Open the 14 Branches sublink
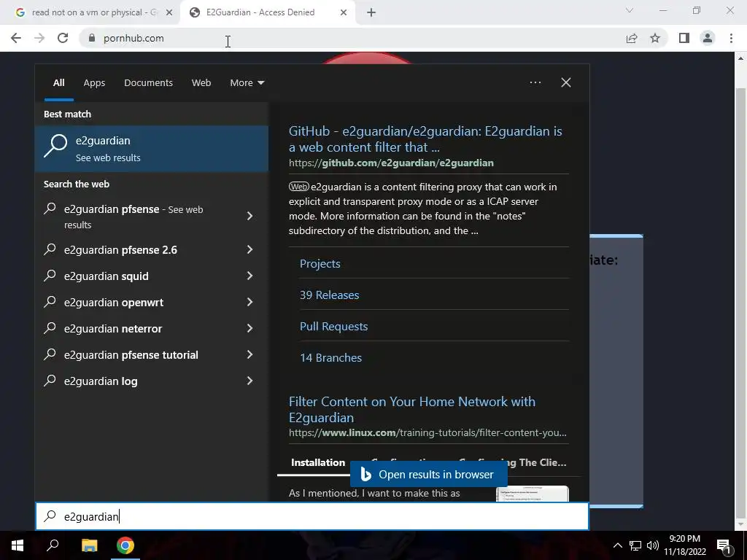 (x=330, y=358)
